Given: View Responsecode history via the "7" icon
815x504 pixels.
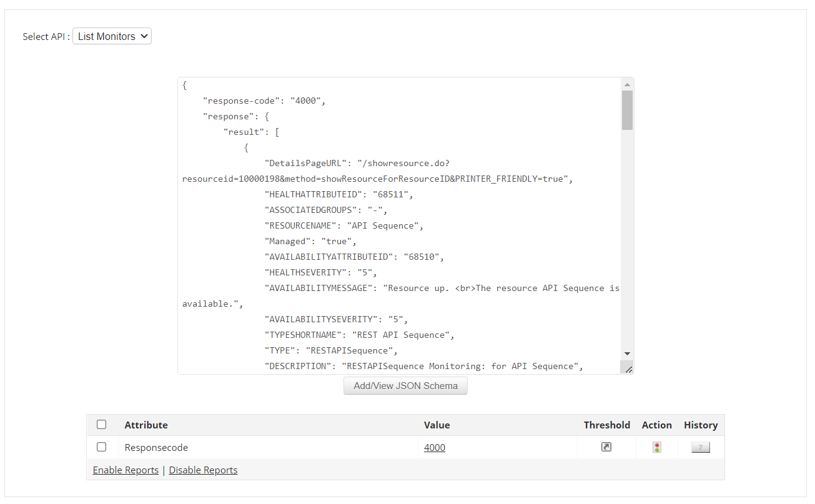Looking at the screenshot, I should [x=699, y=447].
